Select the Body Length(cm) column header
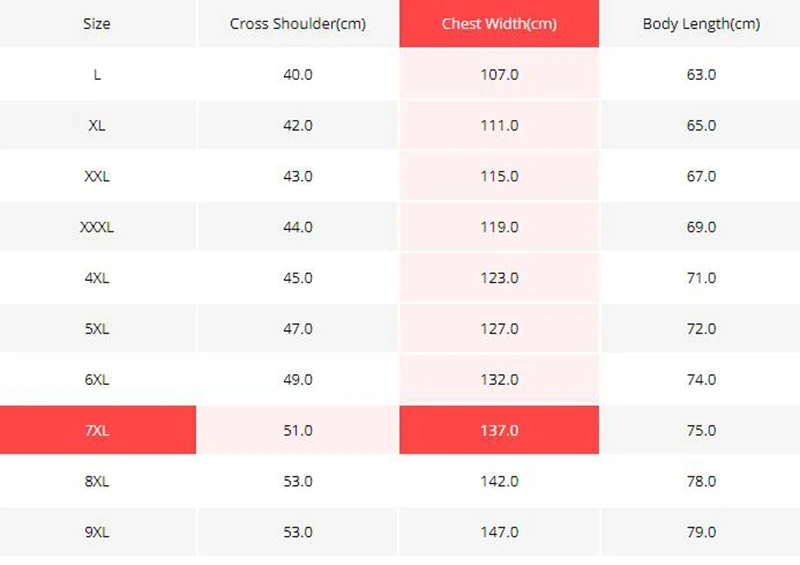This screenshot has width=800, height=565. click(x=701, y=23)
